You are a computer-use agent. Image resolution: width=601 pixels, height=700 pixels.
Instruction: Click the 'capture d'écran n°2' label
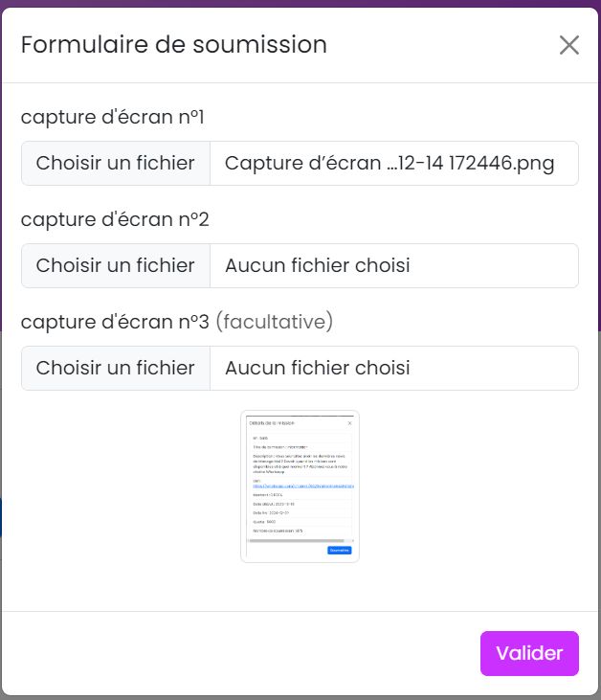[x=115, y=219]
